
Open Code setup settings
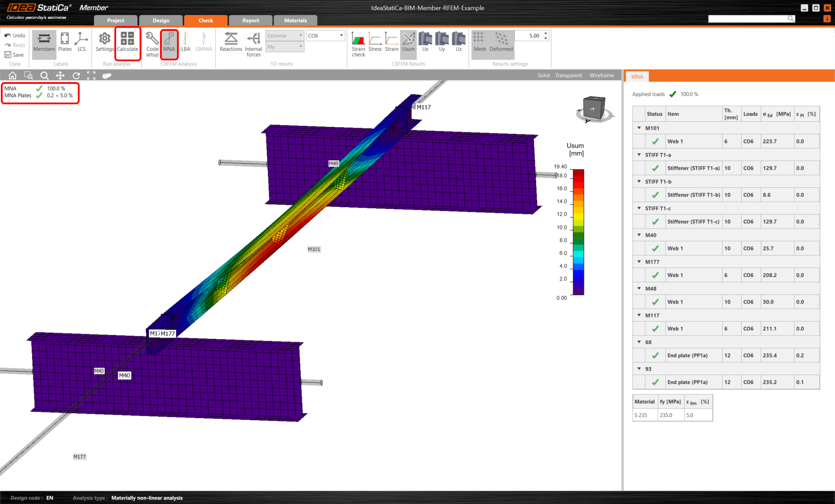(152, 43)
